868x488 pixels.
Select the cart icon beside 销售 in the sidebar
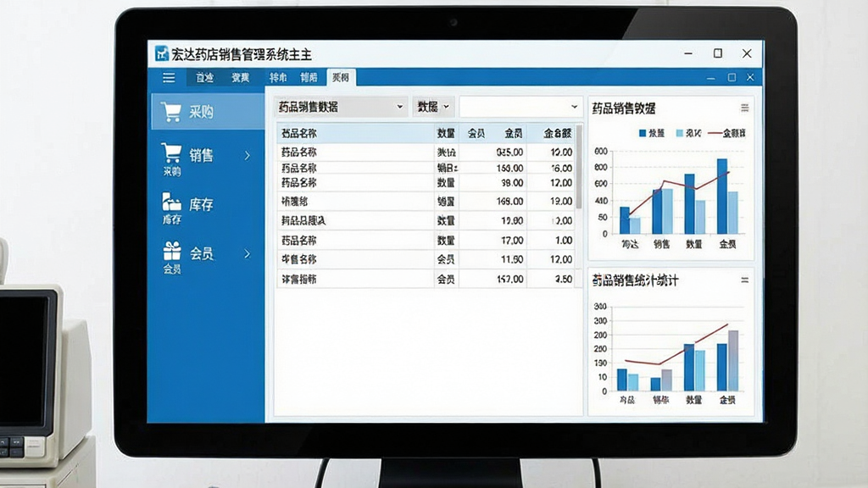tap(171, 152)
